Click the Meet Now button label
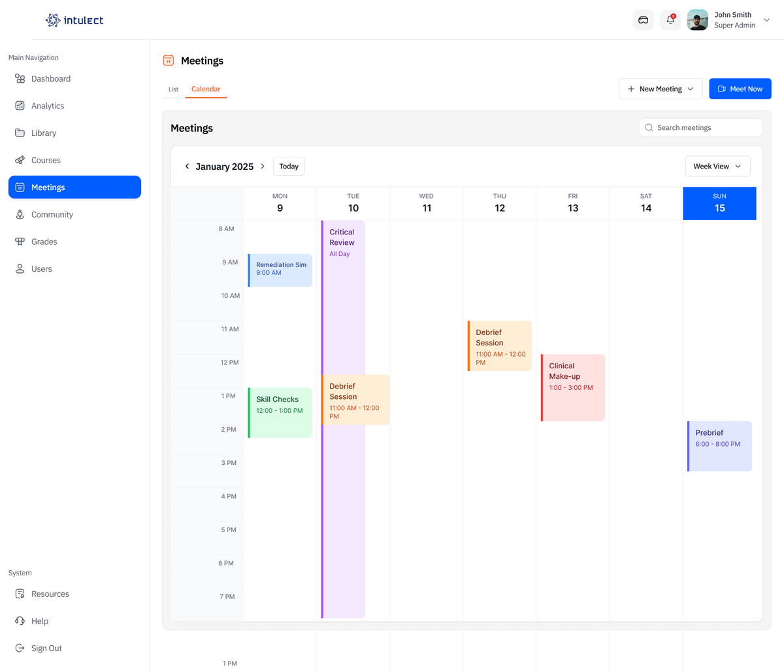Viewport: 784px width, 672px height. (746, 89)
